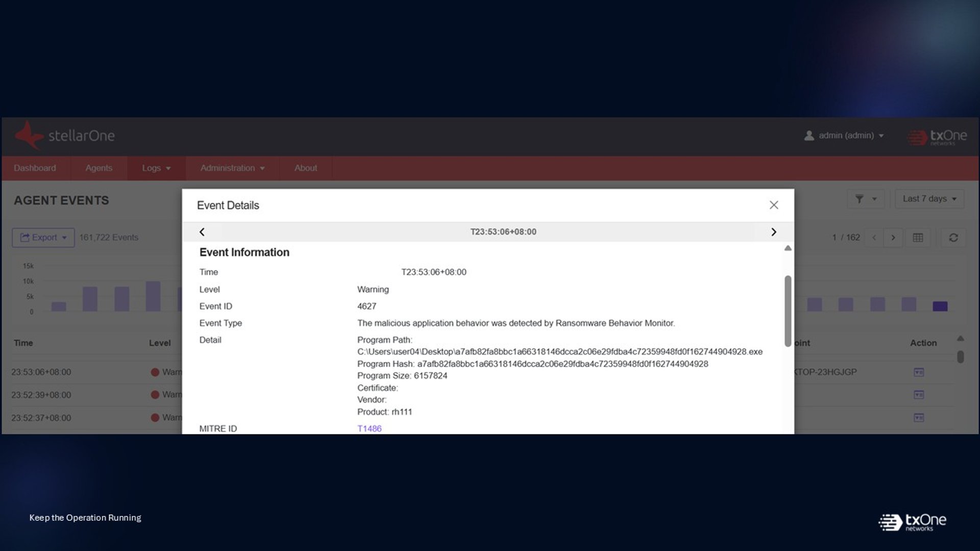Click the Program Hash value text
Viewport: 980px width, 551px height.
(562, 364)
